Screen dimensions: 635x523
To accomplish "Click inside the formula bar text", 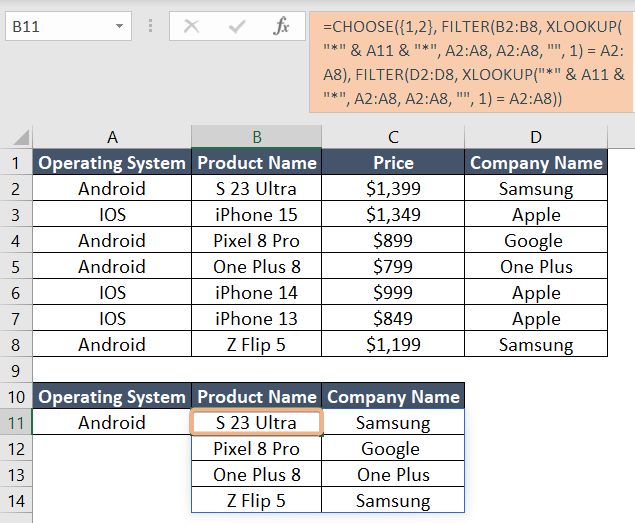I will 471,62.
